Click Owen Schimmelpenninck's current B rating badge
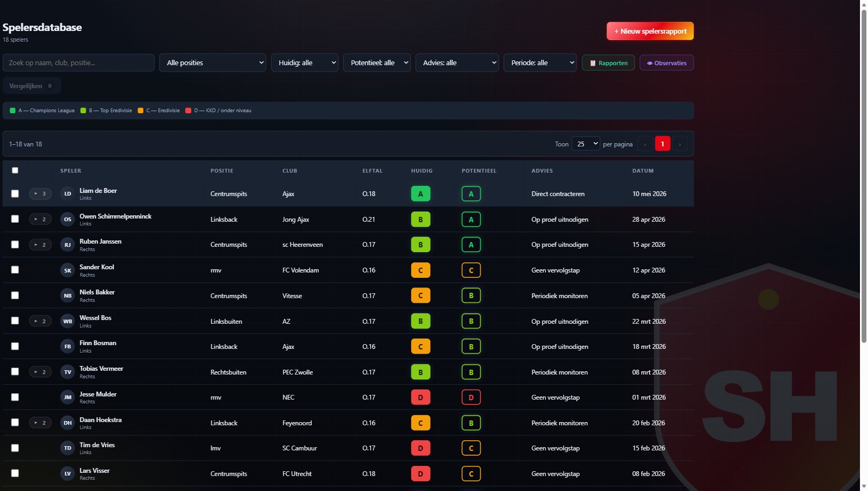 pos(420,219)
